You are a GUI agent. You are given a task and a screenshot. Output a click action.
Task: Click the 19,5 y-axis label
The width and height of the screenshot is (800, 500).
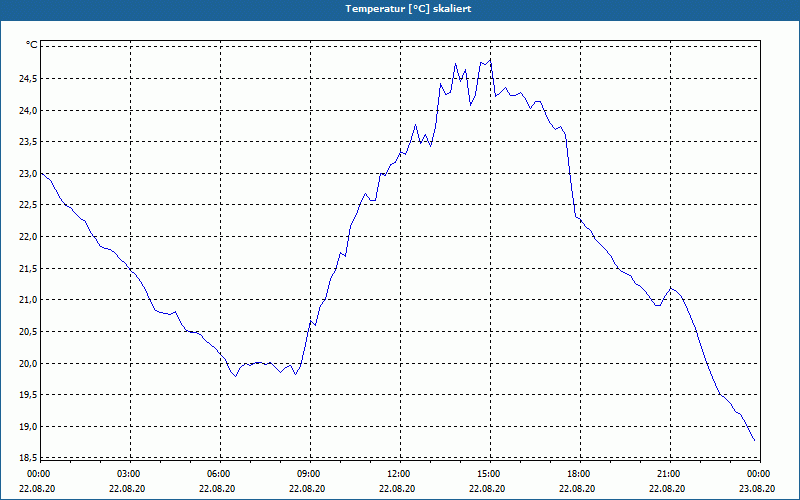pyautogui.click(x=29, y=395)
